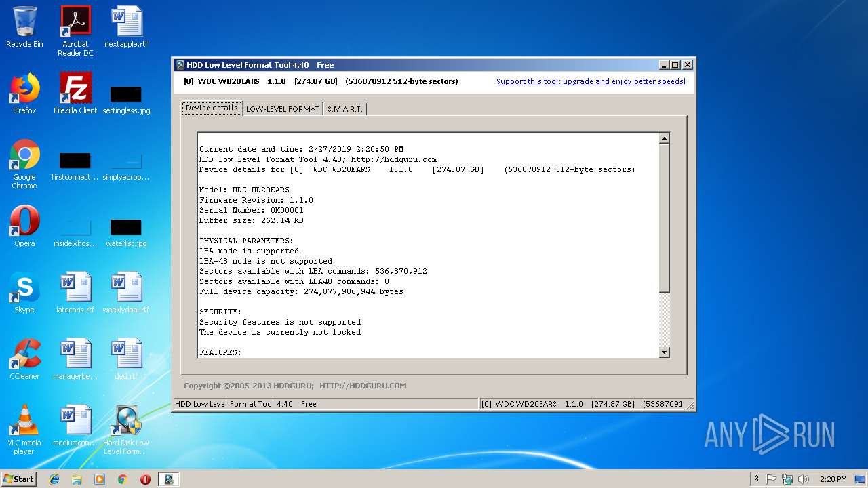
Task: Open Windows Media Player in taskbar
Action: (x=100, y=479)
